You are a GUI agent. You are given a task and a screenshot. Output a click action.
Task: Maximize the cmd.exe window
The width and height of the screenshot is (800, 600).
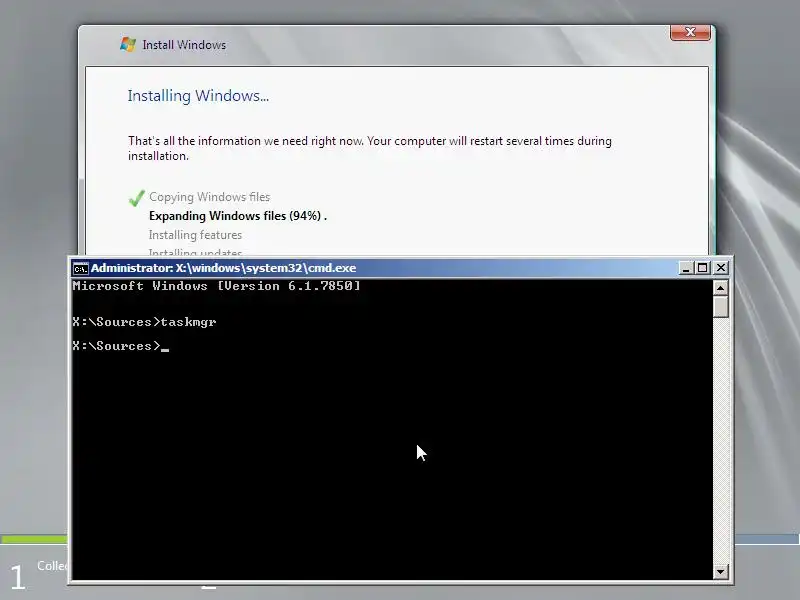coord(703,268)
